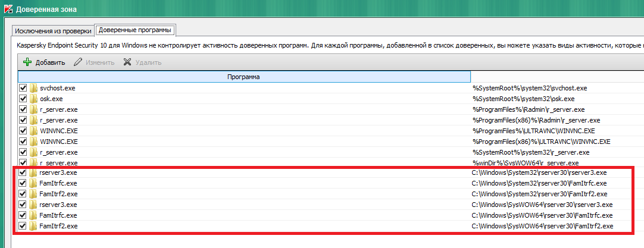This screenshot has height=248, width=644.
Task: Select FamItrfc.exe name for SysWOW64\rserver30 row
Action: [58, 215]
